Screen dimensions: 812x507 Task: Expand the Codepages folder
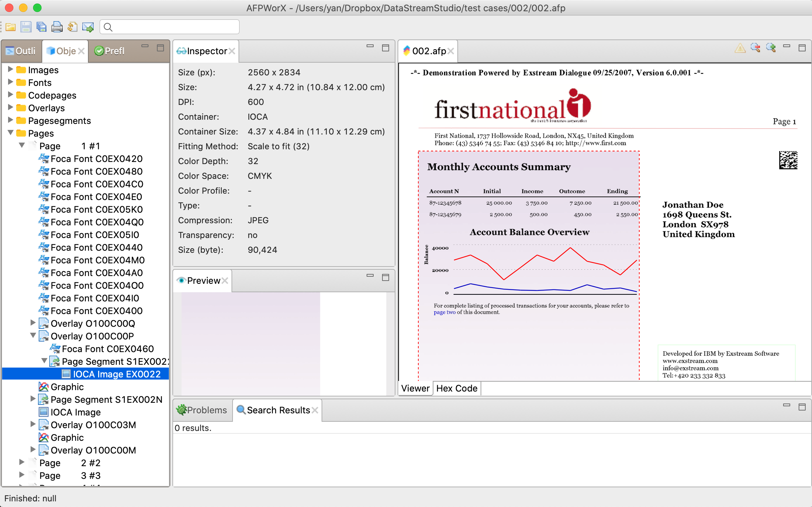[10, 95]
